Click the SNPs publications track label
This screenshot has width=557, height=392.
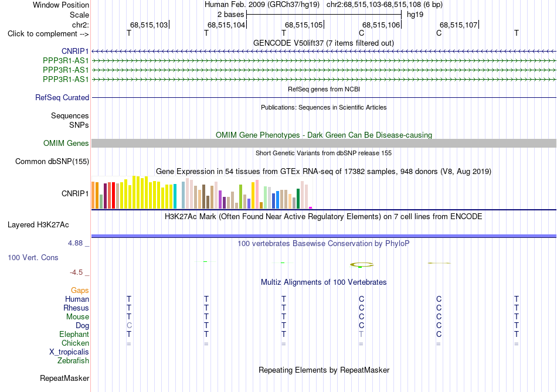[x=79, y=125]
